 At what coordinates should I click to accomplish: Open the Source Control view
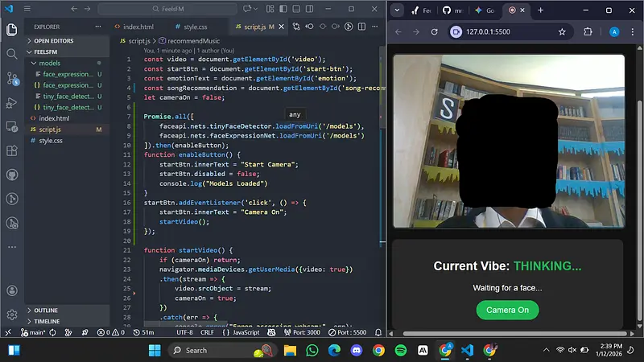click(12, 78)
